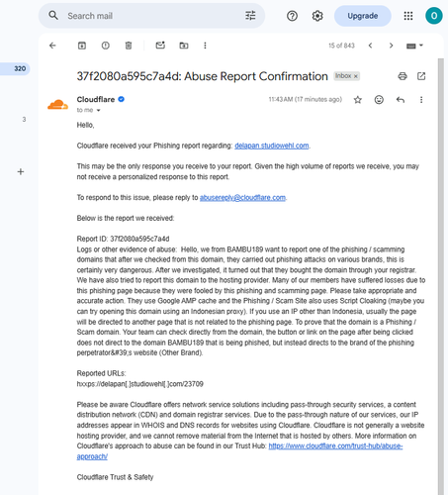Archive this email
The width and height of the screenshot is (448, 495).
(x=82, y=46)
